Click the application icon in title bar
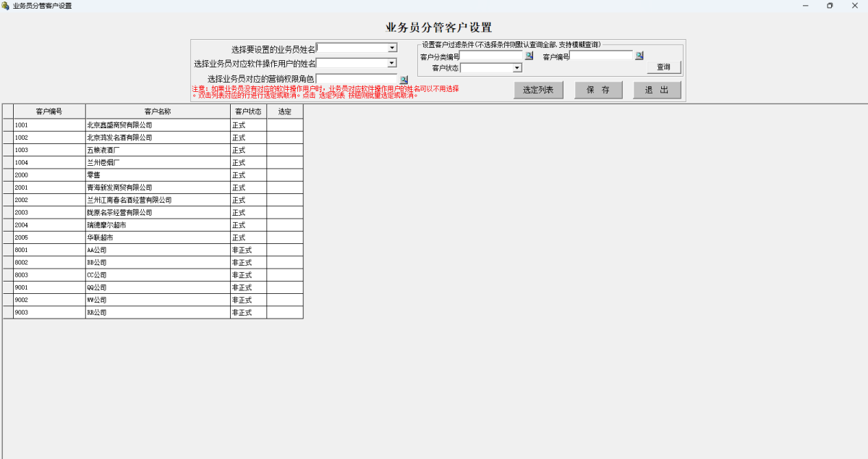868x459 pixels. pyautogui.click(x=7, y=6)
